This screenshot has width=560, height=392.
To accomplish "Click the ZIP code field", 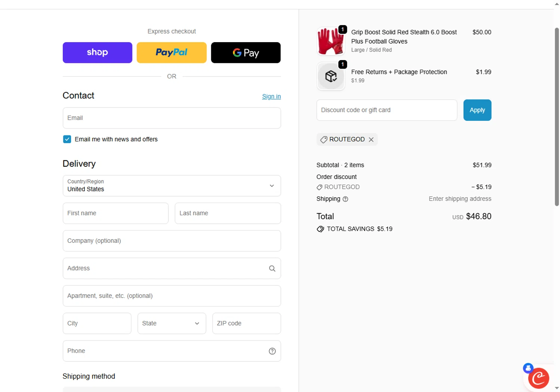I will (x=246, y=323).
